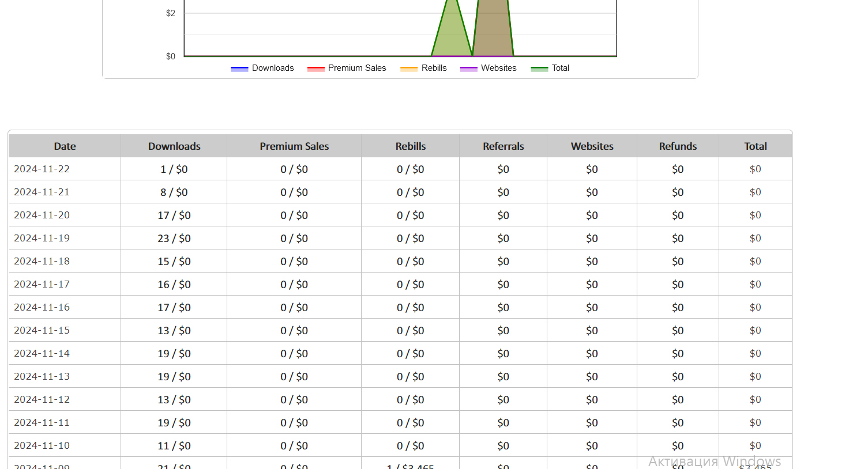Image resolution: width=868 pixels, height=469 pixels.
Task: Click Refunds value in 2024-11-17 row
Action: click(x=678, y=285)
